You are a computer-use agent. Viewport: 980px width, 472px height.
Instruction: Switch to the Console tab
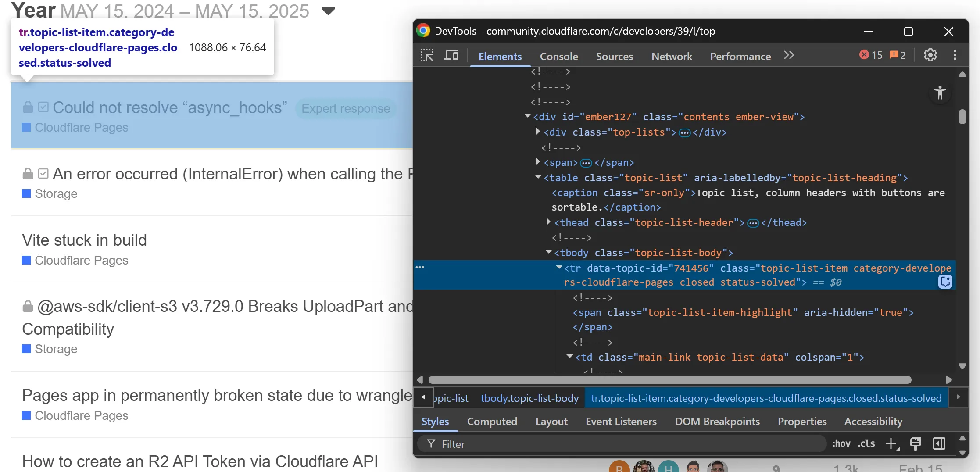coord(559,56)
